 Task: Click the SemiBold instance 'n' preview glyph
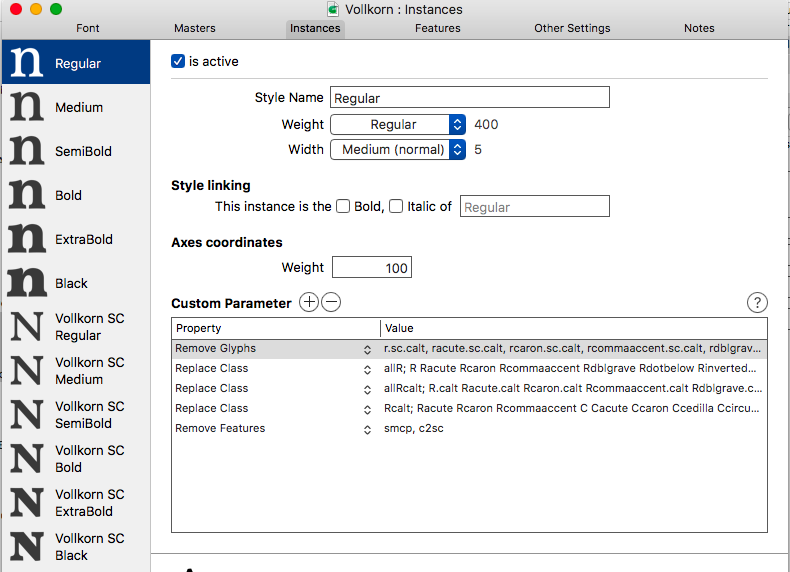pyautogui.click(x=26, y=150)
